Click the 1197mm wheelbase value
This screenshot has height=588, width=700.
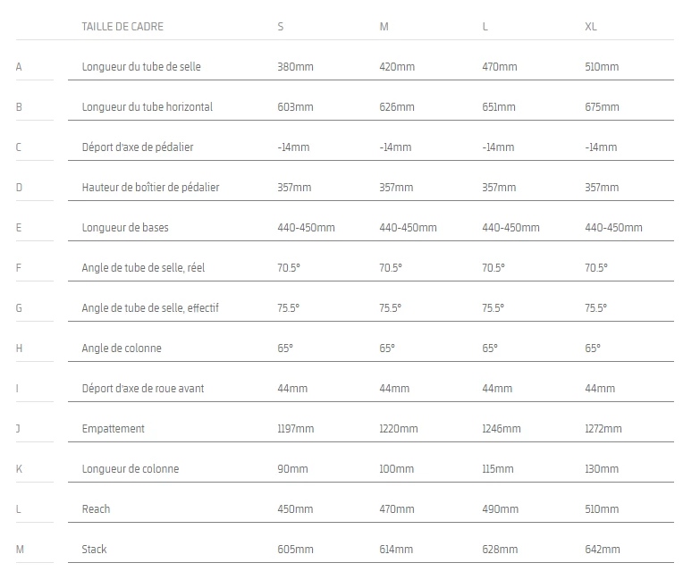pos(296,429)
